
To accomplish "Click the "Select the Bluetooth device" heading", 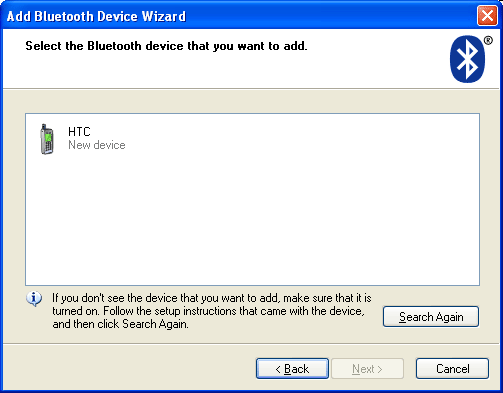I will click(x=166, y=46).
